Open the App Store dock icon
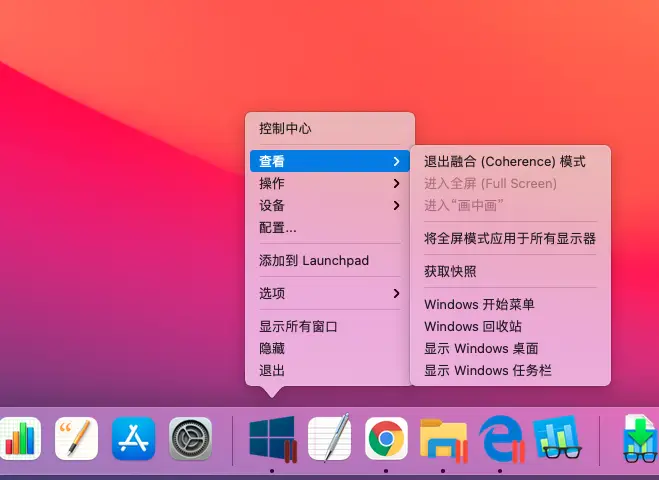The height and width of the screenshot is (480, 659). coord(134,438)
